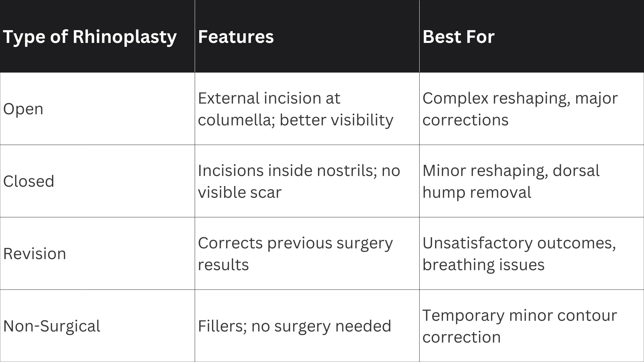Click the 'Type of Rhinoplasty' column header

[90, 37]
